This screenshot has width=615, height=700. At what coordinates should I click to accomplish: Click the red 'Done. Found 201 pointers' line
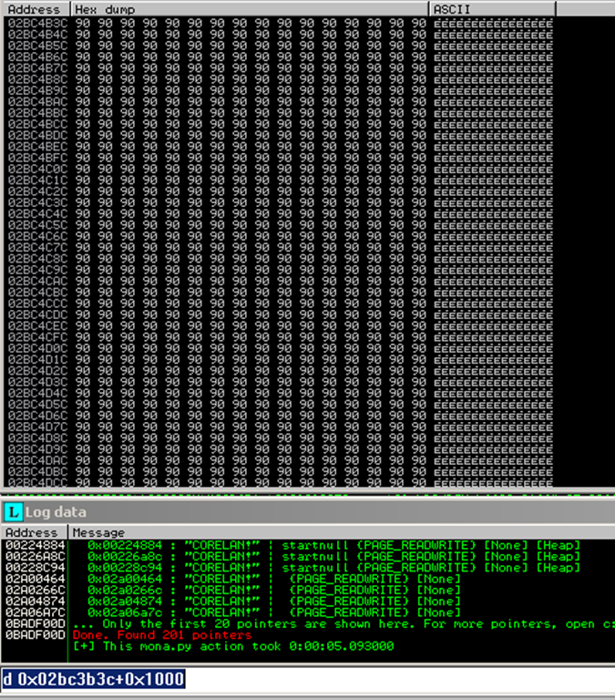pyautogui.click(x=162, y=634)
